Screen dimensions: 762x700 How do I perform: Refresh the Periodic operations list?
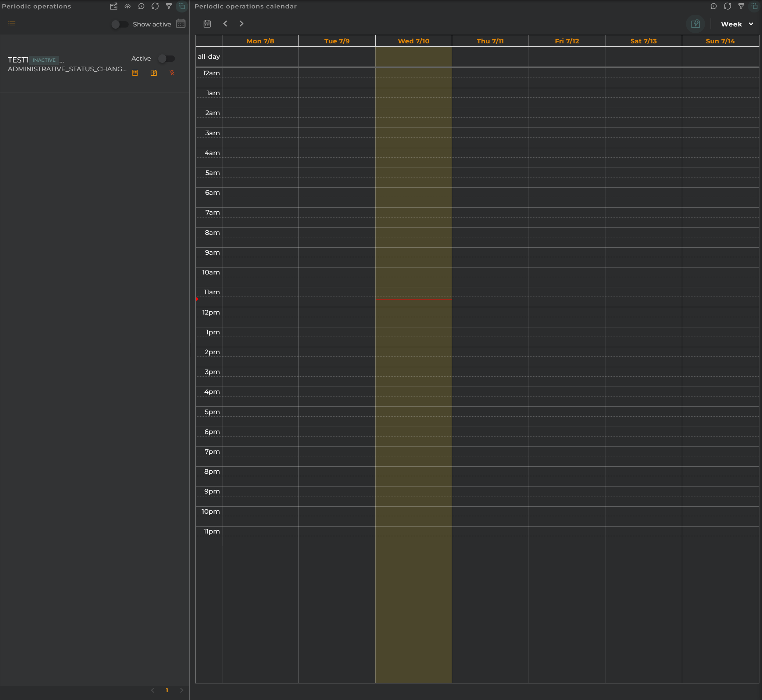155,6
